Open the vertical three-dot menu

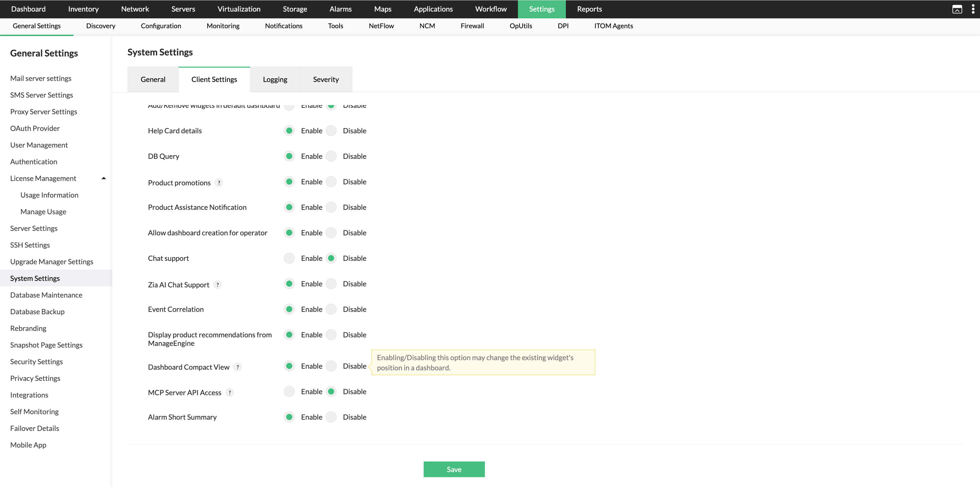pyautogui.click(x=973, y=9)
